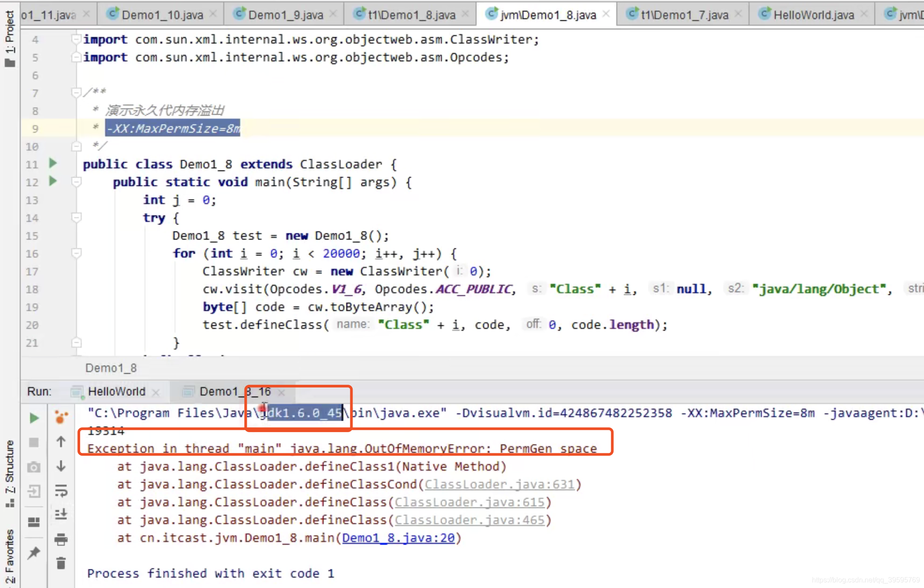Image resolution: width=924 pixels, height=588 pixels.
Task: Close the jvm\Demo1_8.java tab
Action: [606, 14]
